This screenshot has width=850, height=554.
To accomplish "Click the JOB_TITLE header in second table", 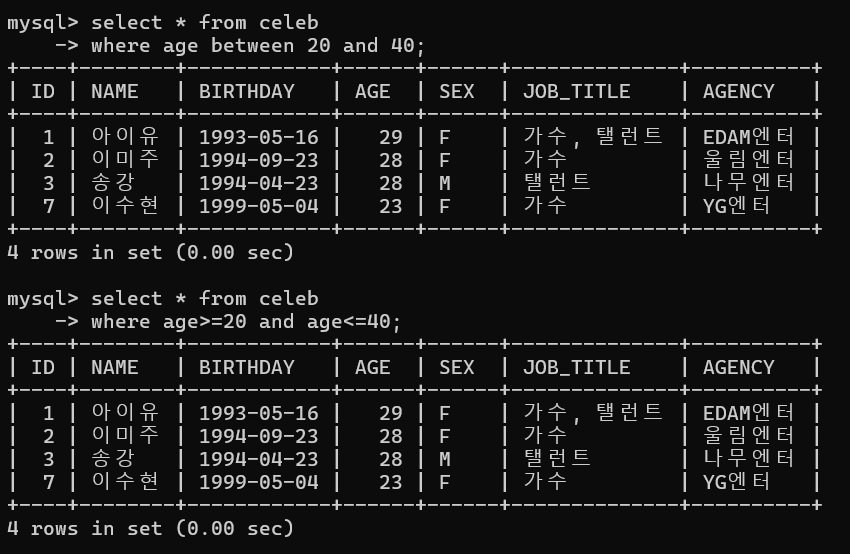I will (x=576, y=368).
